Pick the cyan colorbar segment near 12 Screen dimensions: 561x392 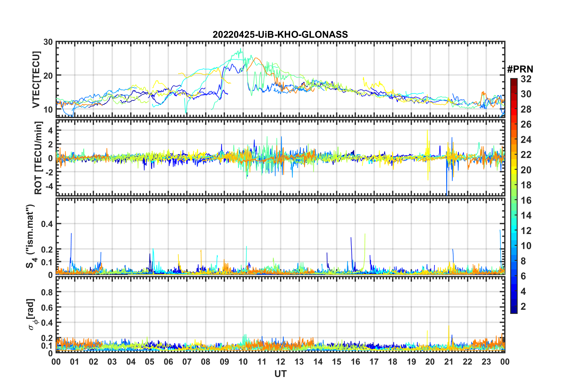tap(514, 230)
